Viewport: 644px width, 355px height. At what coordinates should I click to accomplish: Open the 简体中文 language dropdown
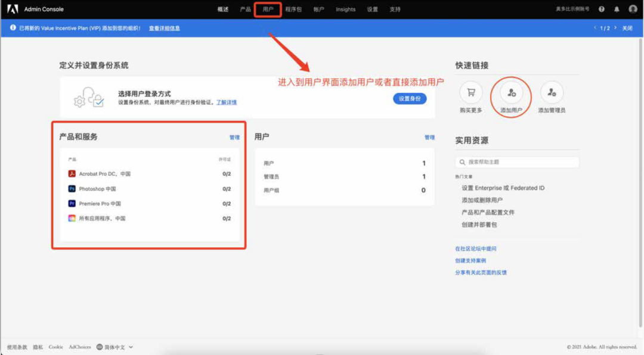[114, 347]
